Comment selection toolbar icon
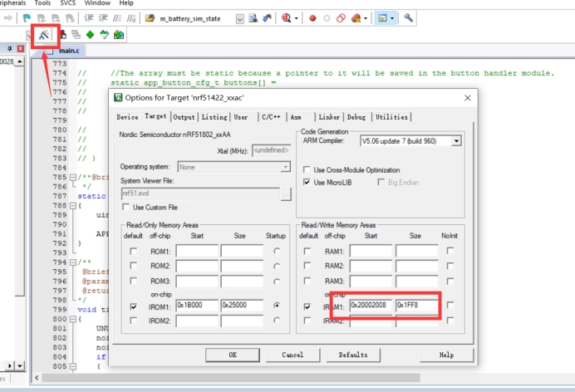This screenshot has height=392, width=575. pyautogui.click(x=117, y=18)
